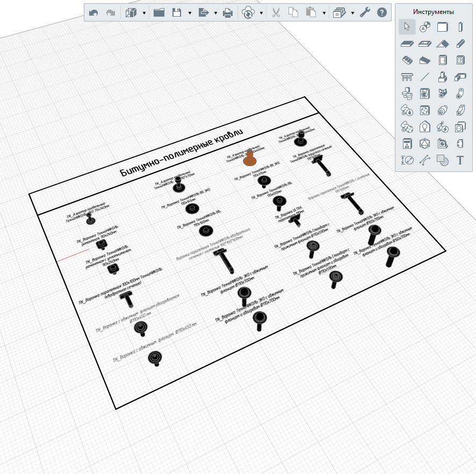The width and height of the screenshot is (476, 474).
Task: Select the rectangular Duct fitting tool
Action: [460, 110]
